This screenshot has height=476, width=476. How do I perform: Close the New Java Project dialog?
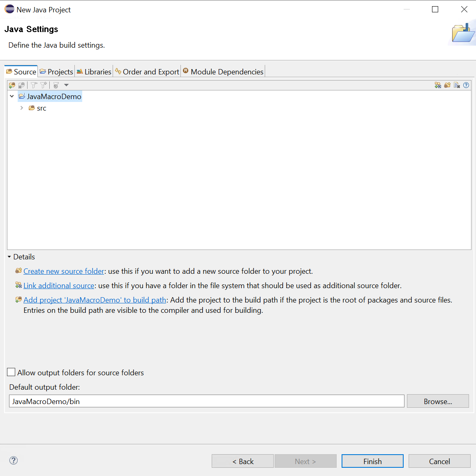coord(464,9)
